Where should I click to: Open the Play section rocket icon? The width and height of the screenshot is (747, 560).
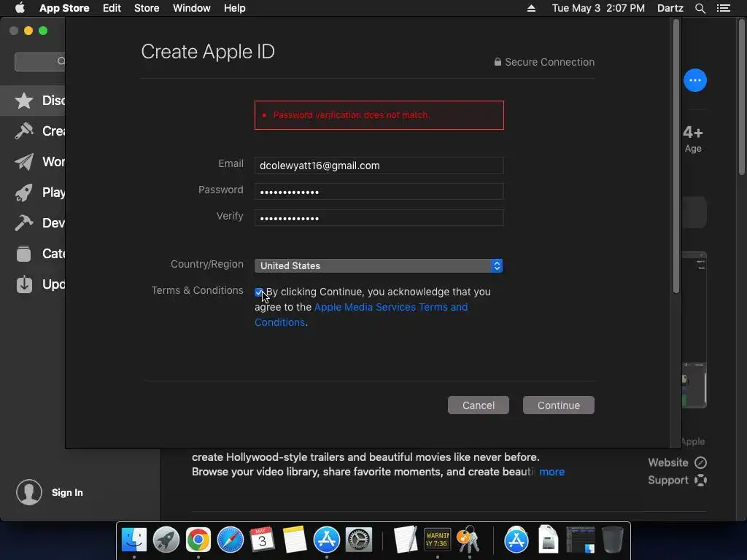(24, 192)
